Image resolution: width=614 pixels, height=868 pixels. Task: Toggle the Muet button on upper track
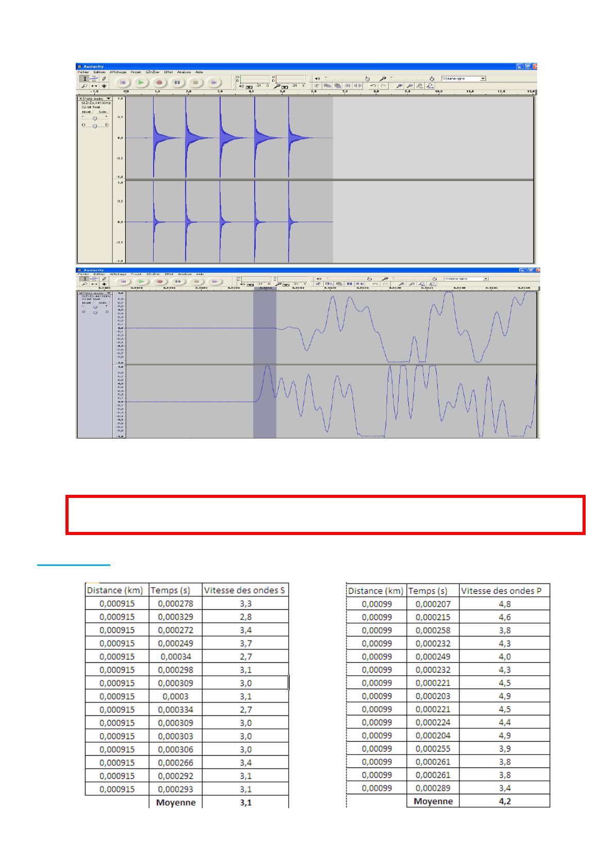click(x=86, y=111)
